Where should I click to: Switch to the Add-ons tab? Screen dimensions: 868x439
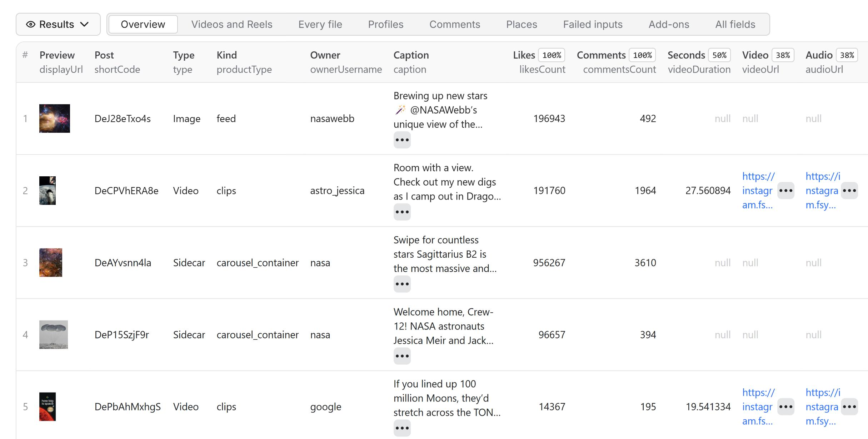click(669, 24)
